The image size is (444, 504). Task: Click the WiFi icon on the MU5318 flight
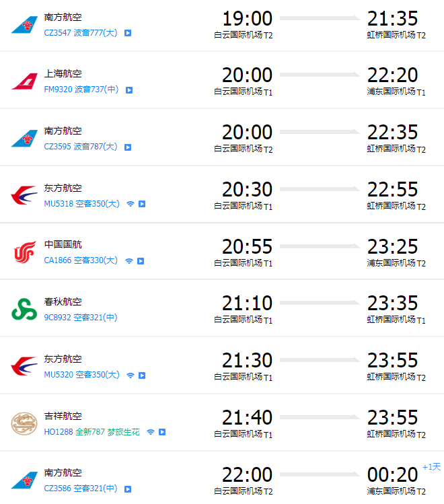130,204
